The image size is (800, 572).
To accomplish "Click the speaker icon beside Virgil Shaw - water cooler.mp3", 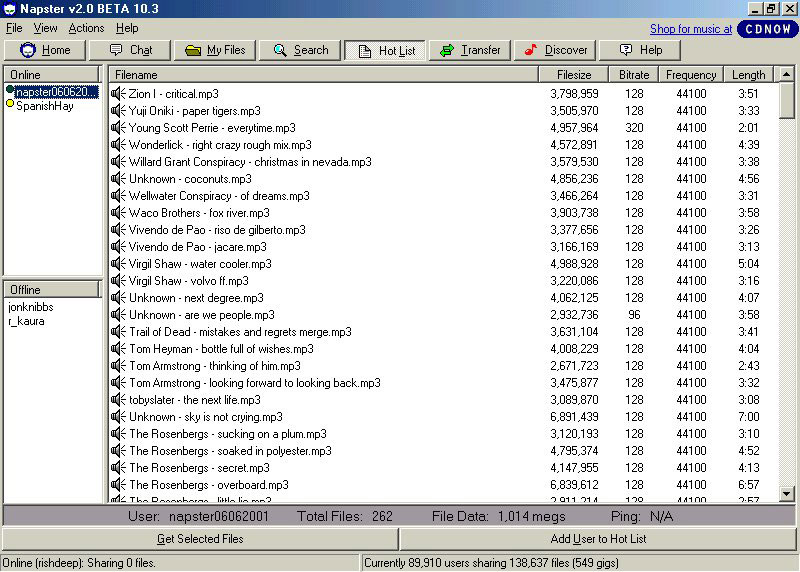I will coord(118,263).
